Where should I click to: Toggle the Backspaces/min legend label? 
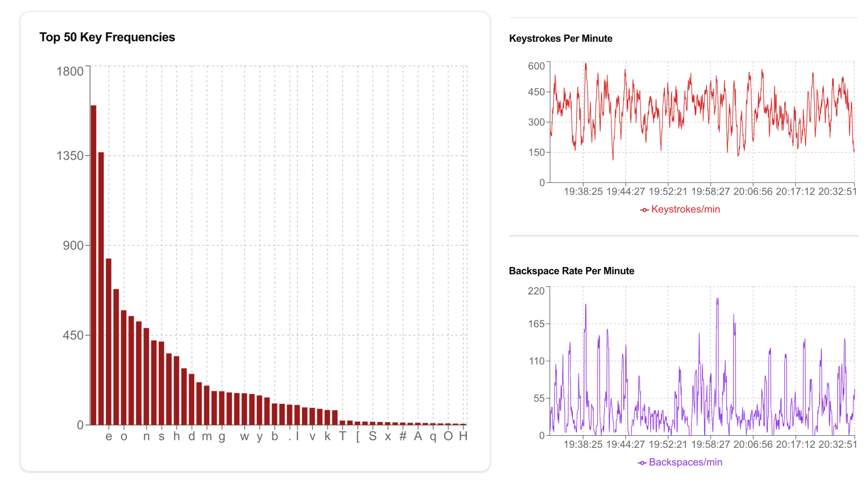[685, 462]
